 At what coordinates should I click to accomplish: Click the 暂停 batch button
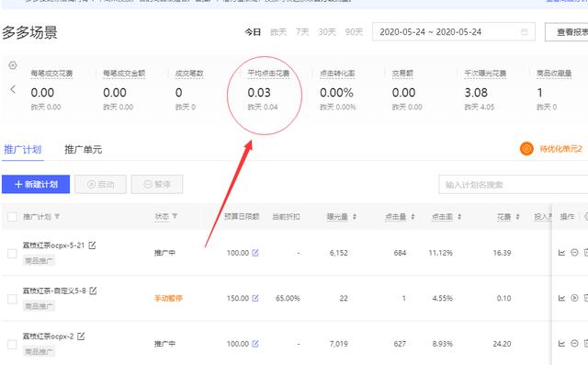coord(157,184)
